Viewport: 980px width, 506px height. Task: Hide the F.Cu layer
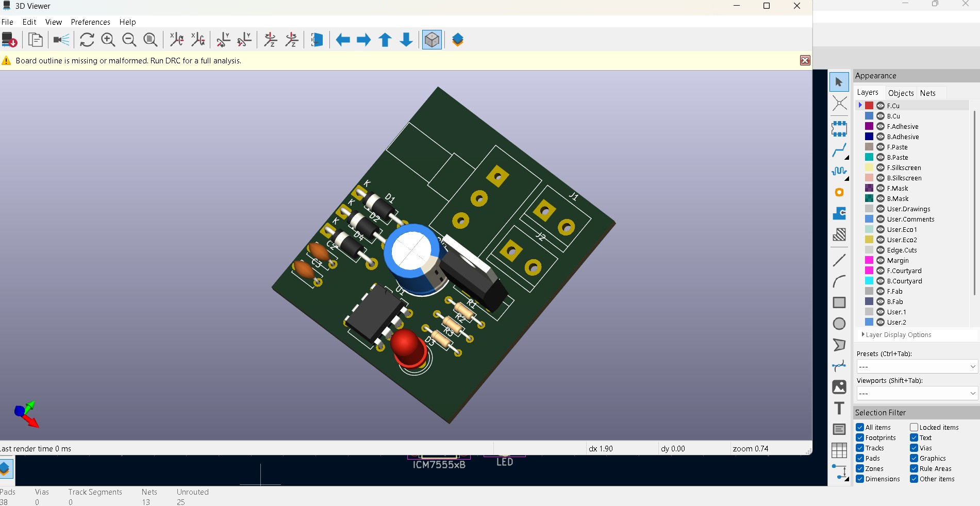(879, 105)
